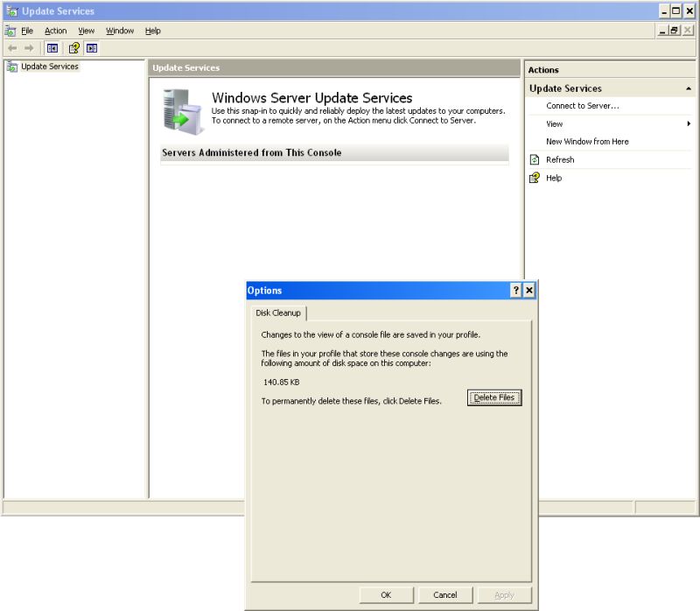Open the Options dialog Help question mark
The height and width of the screenshot is (611, 700).
click(x=516, y=290)
